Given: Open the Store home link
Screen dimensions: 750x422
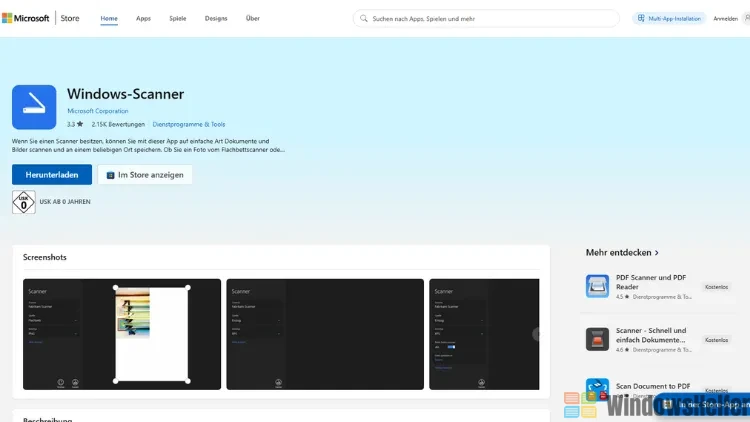Looking at the screenshot, I should [70, 18].
